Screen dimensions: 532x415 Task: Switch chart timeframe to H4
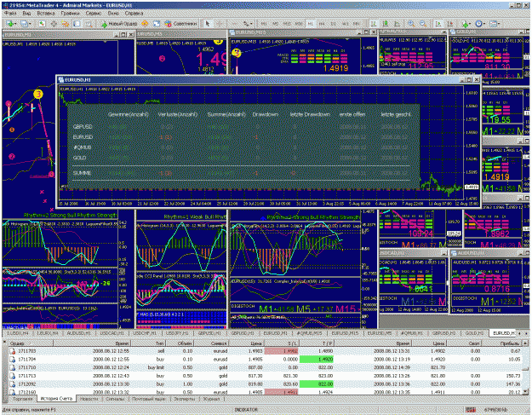[x=322, y=23]
